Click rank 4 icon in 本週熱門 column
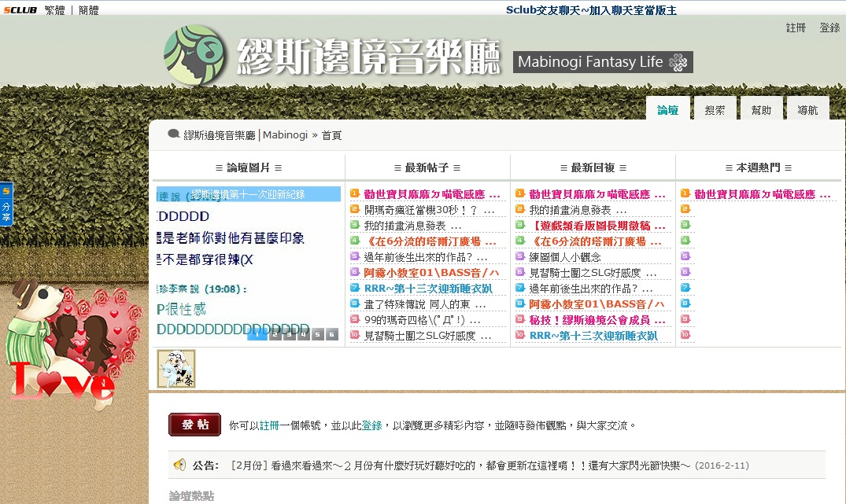The height and width of the screenshot is (504, 846). pyautogui.click(x=685, y=240)
